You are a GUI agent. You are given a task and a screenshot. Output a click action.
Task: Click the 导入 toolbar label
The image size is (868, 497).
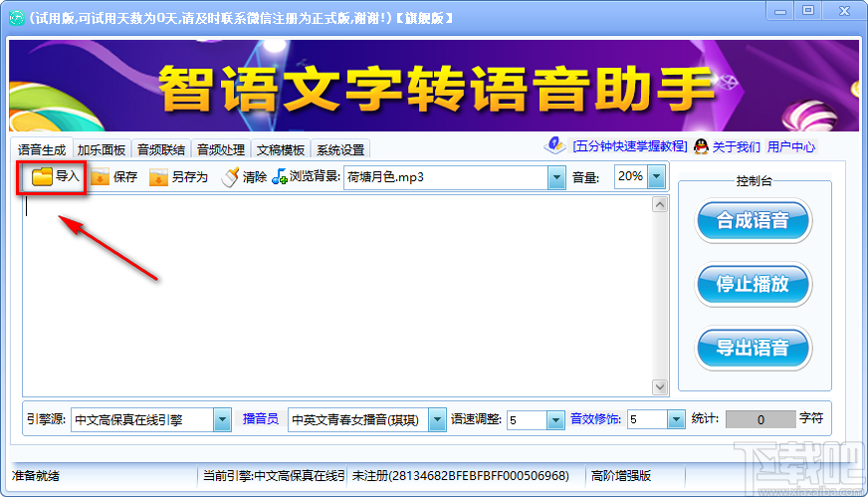(x=68, y=176)
